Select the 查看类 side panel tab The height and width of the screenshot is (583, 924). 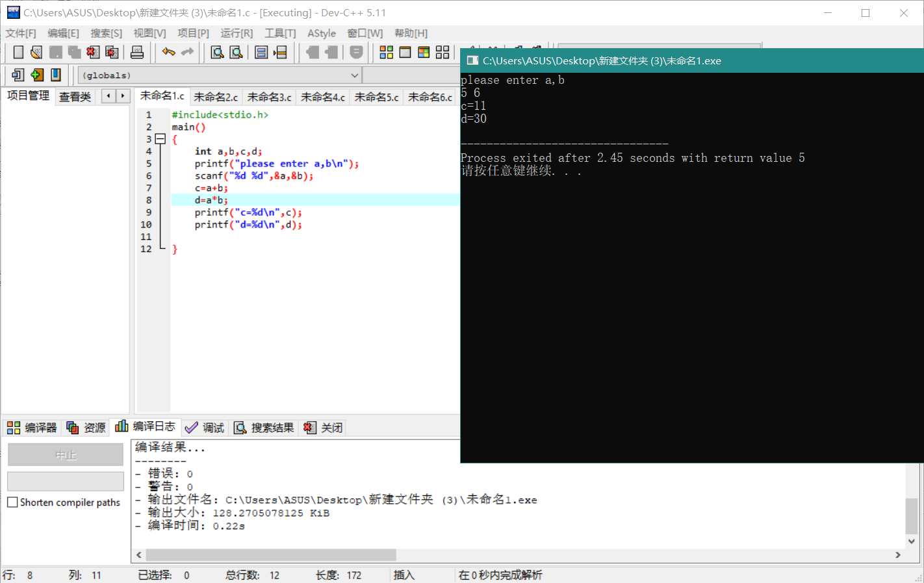(75, 97)
